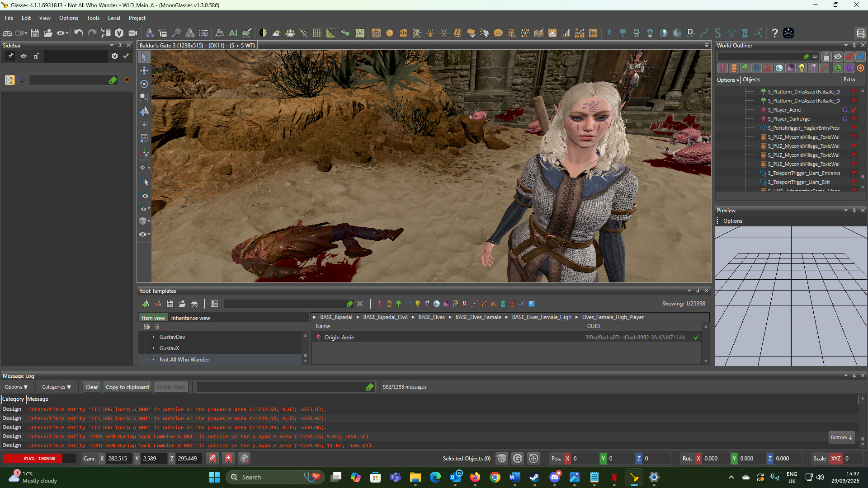
Task: Toggle the red checkmark filter in World Outliner
Action: (x=849, y=56)
